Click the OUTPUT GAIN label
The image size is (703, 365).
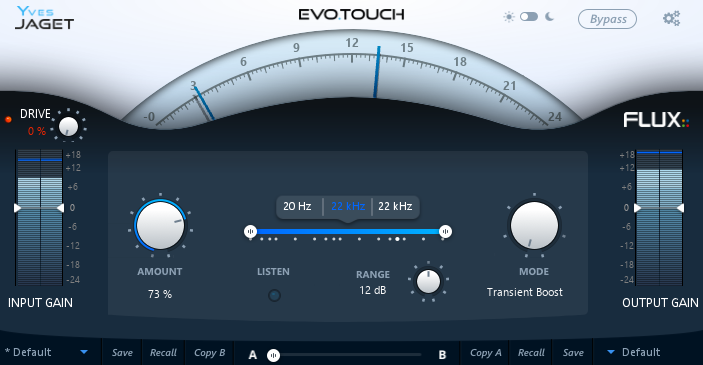pyautogui.click(x=660, y=303)
